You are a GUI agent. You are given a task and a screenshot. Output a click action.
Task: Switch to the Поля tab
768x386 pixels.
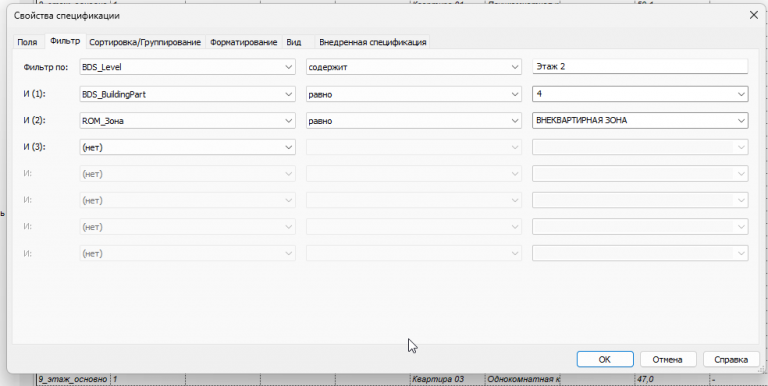click(x=27, y=42)
